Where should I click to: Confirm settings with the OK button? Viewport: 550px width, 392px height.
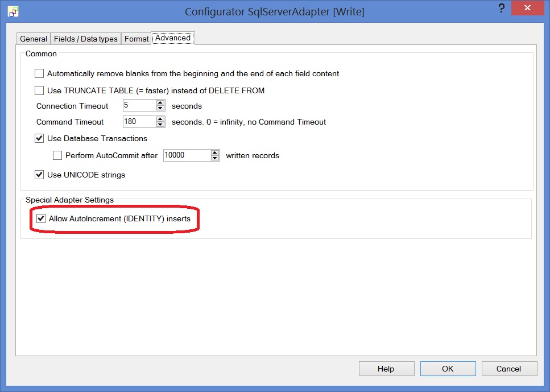pyautogui.click(x=448, y=368)
